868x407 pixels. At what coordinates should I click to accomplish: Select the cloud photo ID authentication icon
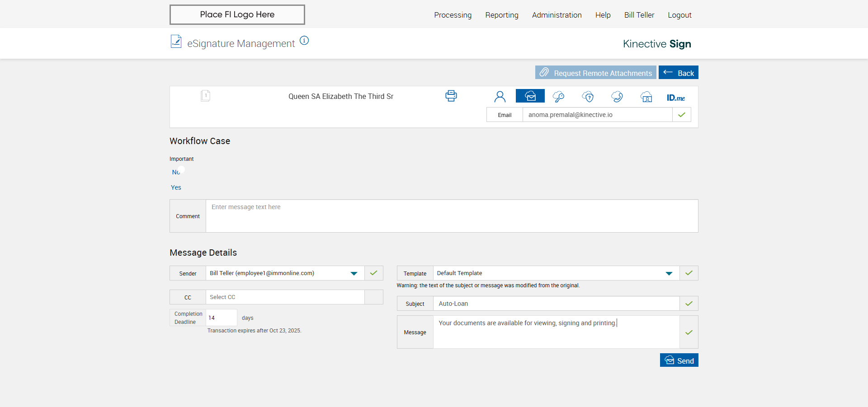(x=646, y=97)
